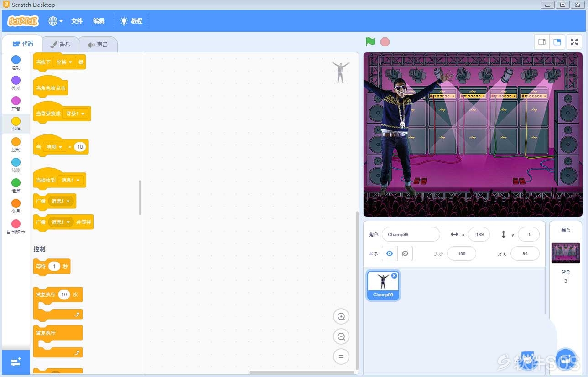Open the 教程 tutorials link
This screenshot has width=588, height=377.
(x=131, y=21)
